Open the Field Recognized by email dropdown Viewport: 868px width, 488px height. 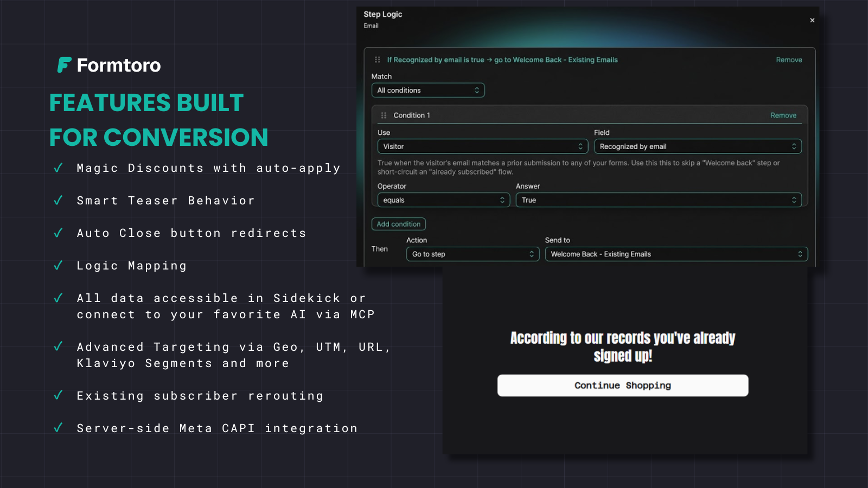(x=698, y=146)
